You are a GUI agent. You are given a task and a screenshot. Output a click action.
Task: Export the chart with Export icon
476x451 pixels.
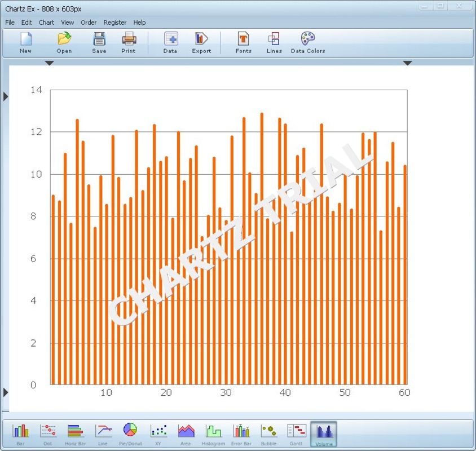201,42
